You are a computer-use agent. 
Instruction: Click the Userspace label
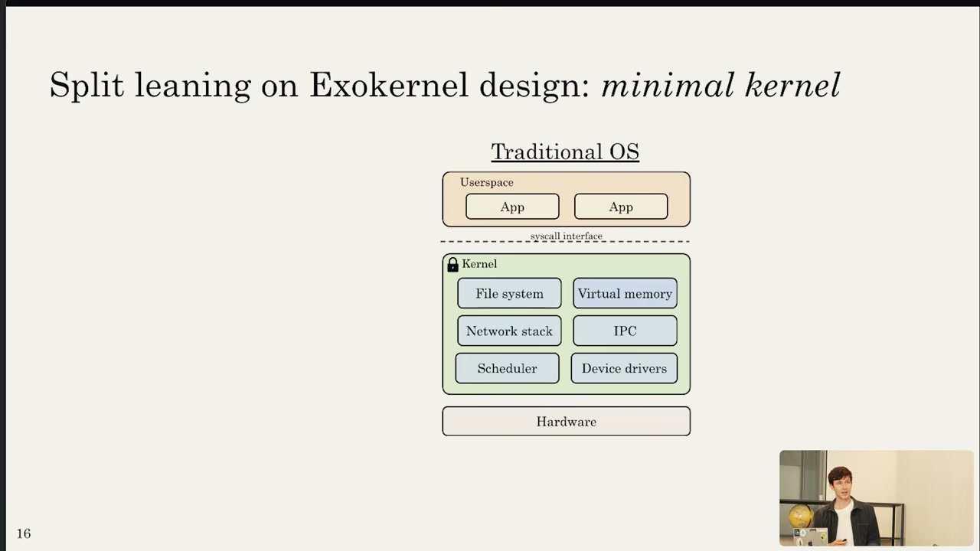pyautogui.click(x=487, y=182)
